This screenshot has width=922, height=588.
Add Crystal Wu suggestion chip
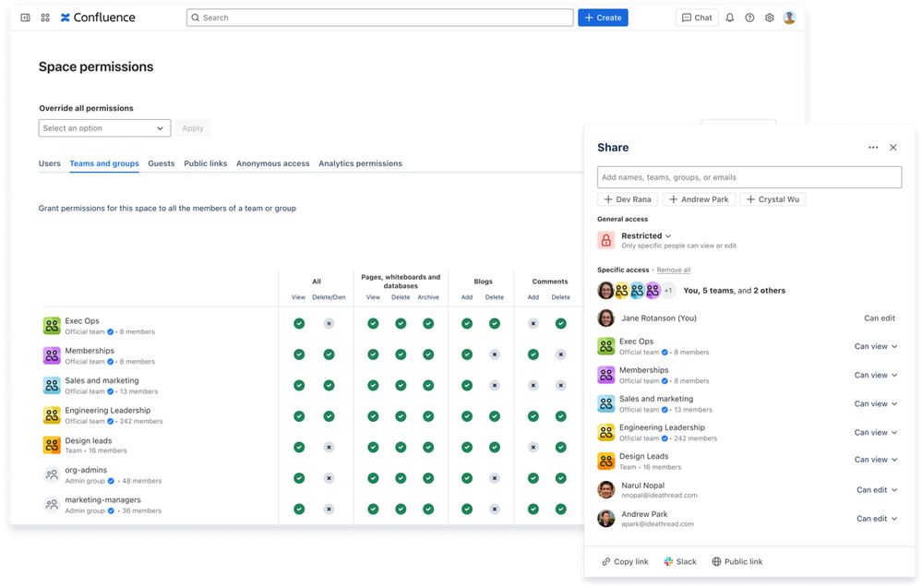coord(772,199)
